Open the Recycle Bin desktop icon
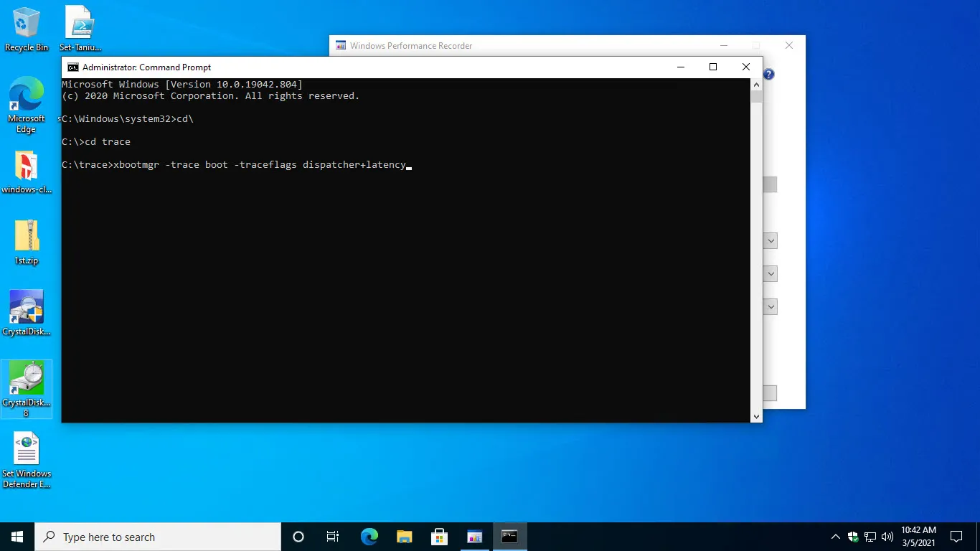Screen dimensions: 980x551 [x=27, y=29]
